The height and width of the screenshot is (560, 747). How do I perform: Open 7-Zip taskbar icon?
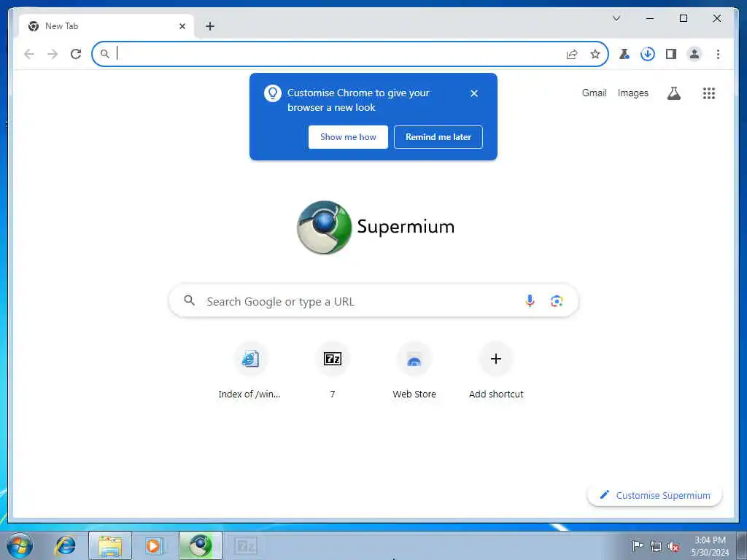246,545
